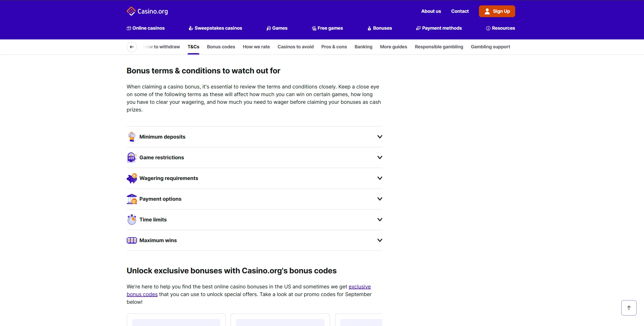Go to the Gambling support tab
This screenshot has height=326, width=644.
490,47
